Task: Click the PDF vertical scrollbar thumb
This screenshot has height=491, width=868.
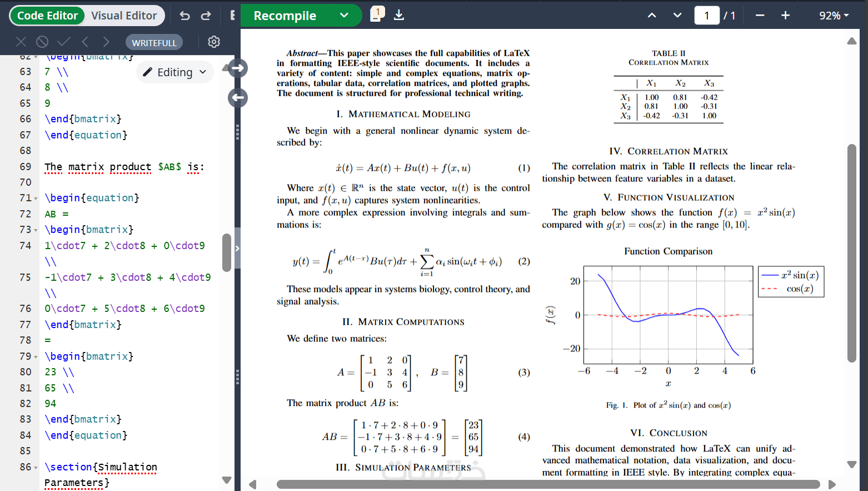Action: (852, 254)
